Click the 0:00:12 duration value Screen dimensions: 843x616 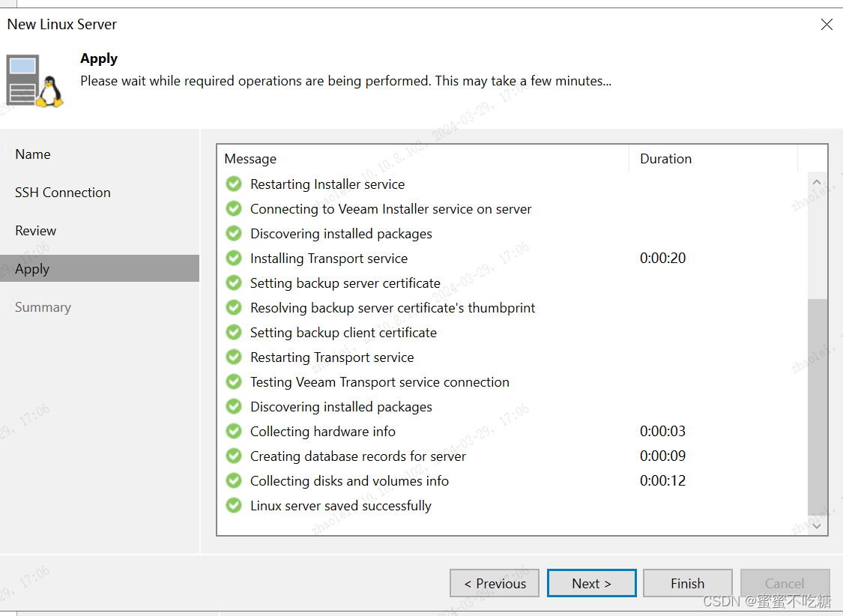(x=662, y=480)
